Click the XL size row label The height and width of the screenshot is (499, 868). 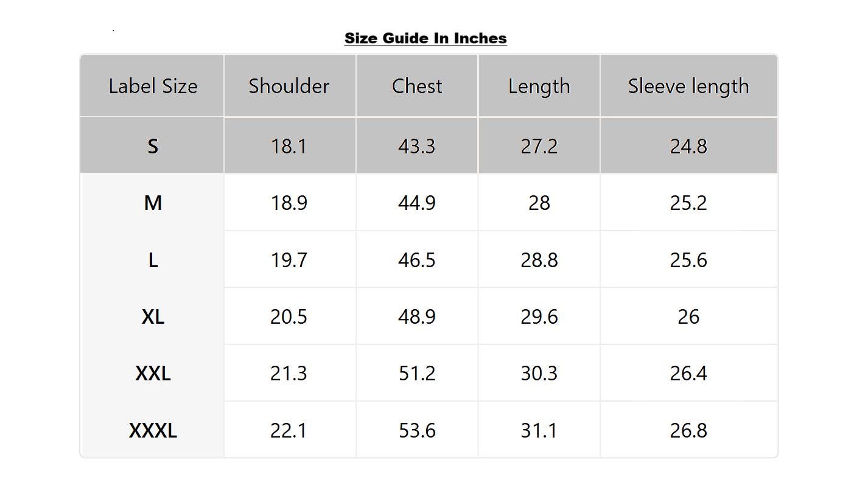[x=153, y=316]
